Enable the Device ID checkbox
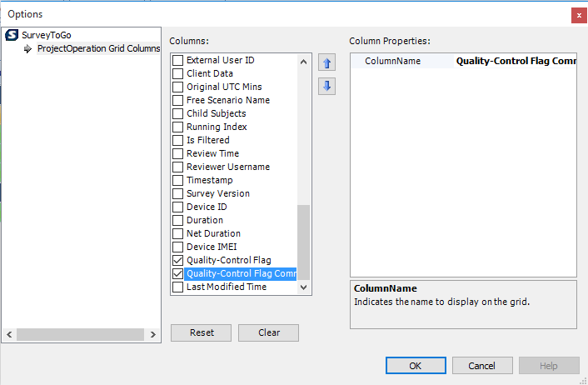This screenshot has height=385, width=588. tap(177, 207)
